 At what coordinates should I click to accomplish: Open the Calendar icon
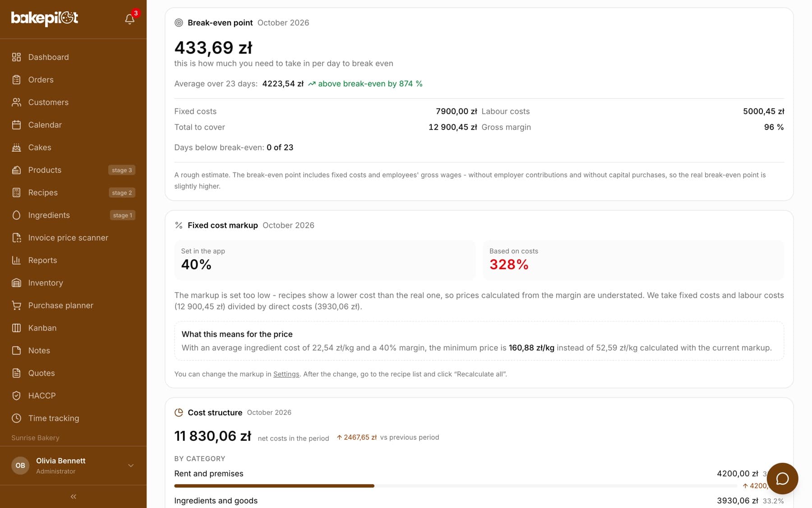click(17, 125)
